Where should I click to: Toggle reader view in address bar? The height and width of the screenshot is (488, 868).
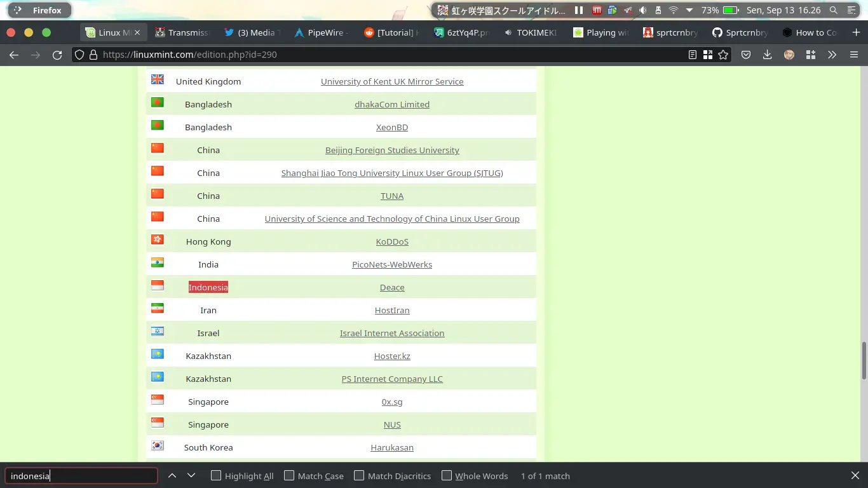[x=693, y=55]
